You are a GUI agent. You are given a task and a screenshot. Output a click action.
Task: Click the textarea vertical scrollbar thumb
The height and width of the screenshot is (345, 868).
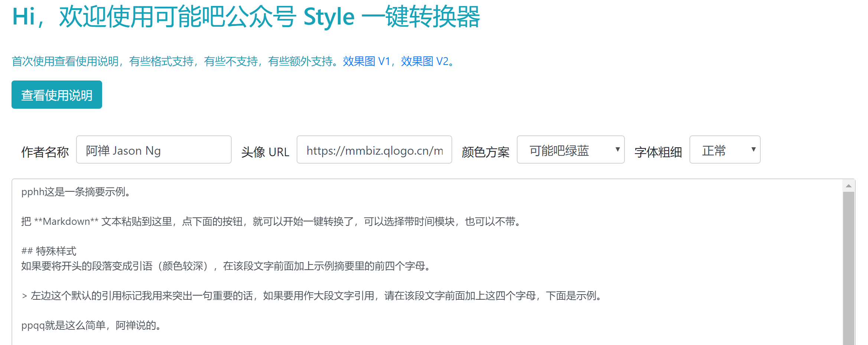[x=848, y=267]
